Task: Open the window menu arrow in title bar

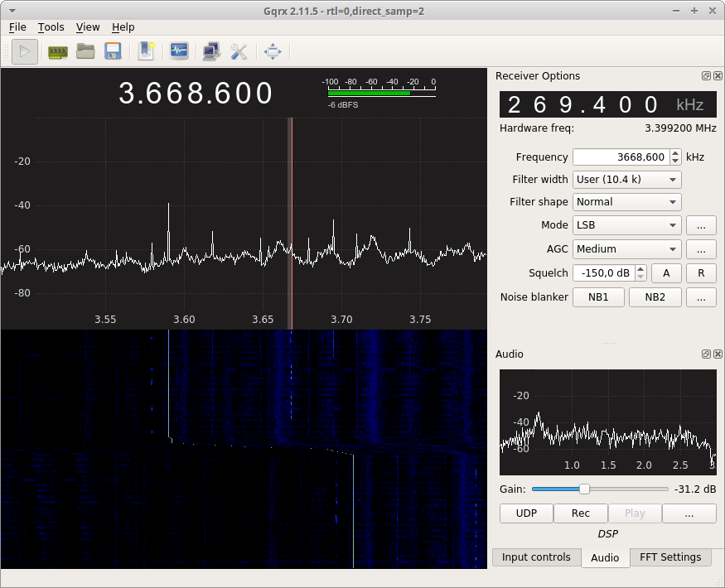Action: point(12,11)
